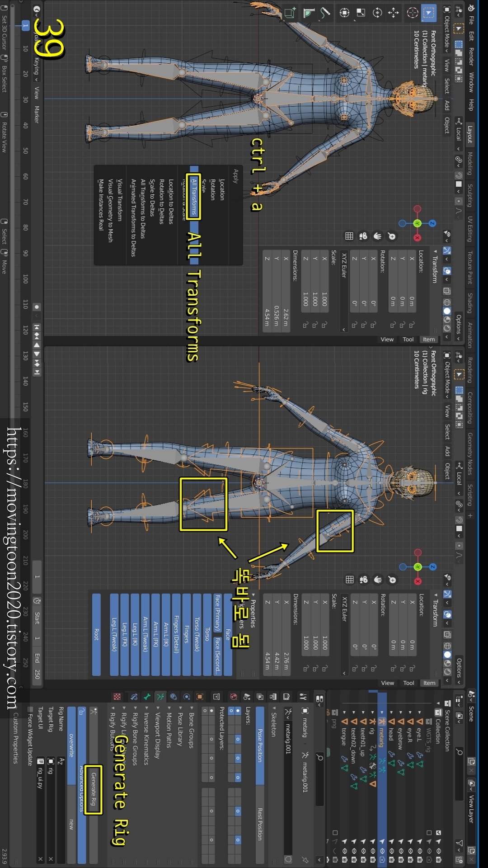Click zoom view icon in metarig viewport
488x868 pixels.
pos(392,236)
